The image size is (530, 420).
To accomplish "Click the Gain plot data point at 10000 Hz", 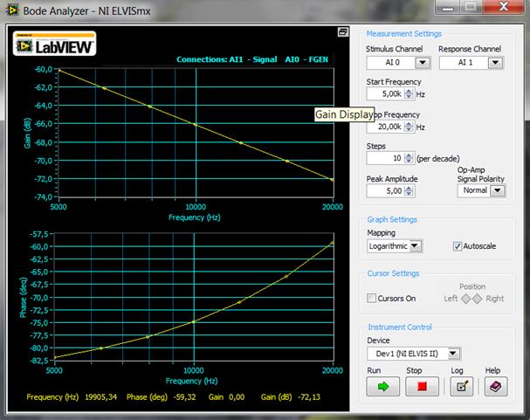I will coord(196,125).
